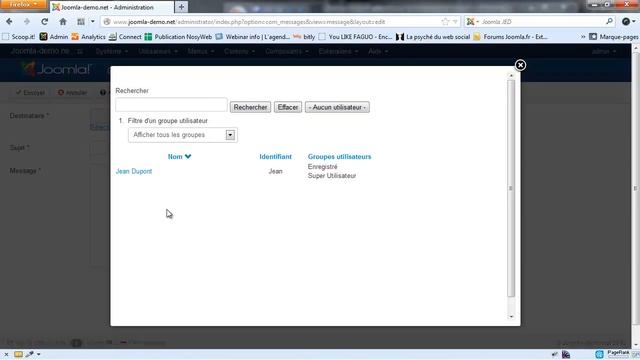Open the Publication NosyWeb bookmark
640x360 pixels.
(178, 37)
